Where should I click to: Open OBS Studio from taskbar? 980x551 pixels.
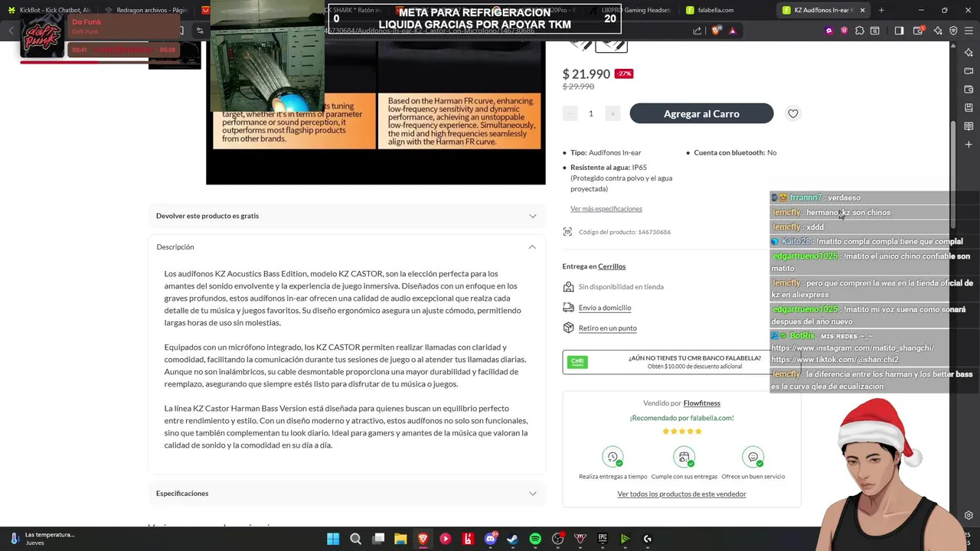[x=558, y=539]
